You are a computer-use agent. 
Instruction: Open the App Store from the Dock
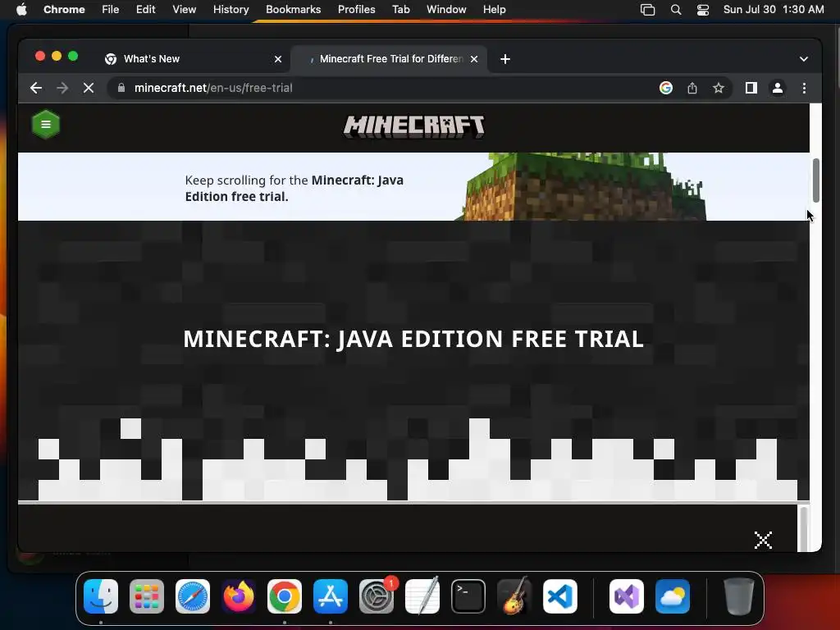(331, 596)
